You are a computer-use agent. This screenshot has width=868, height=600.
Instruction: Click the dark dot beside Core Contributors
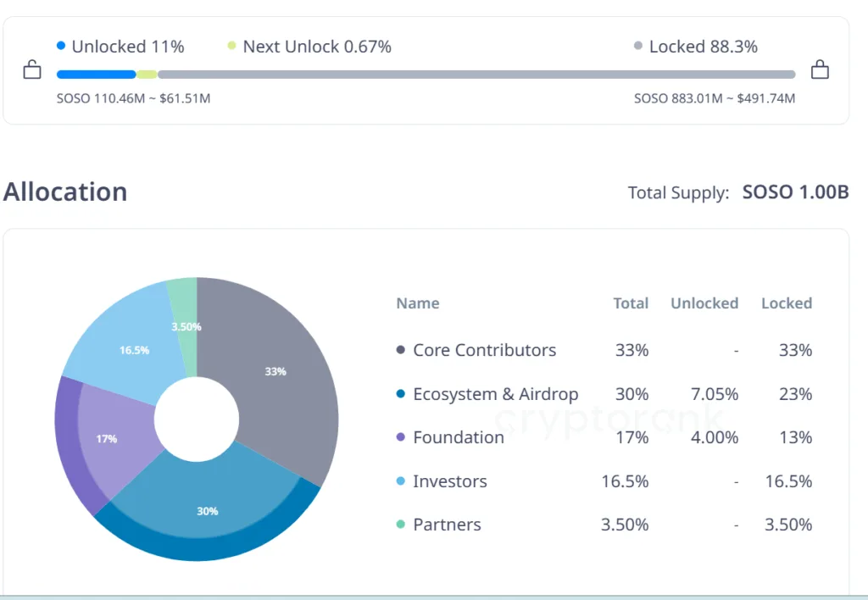tap(399, 350)
